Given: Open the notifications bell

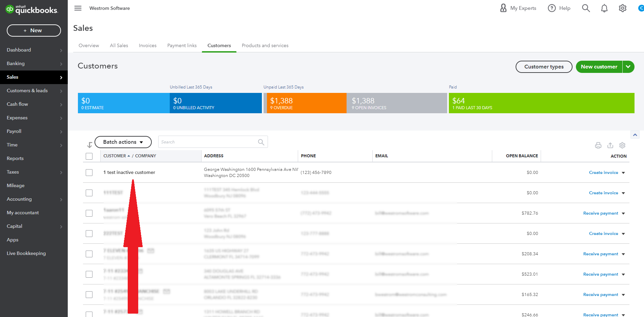Looking at the screenshot, I should point(604,8).
